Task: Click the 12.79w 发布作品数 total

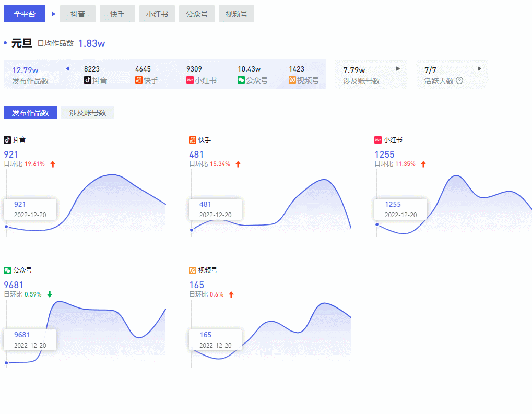Action: [x=25, y=70]
